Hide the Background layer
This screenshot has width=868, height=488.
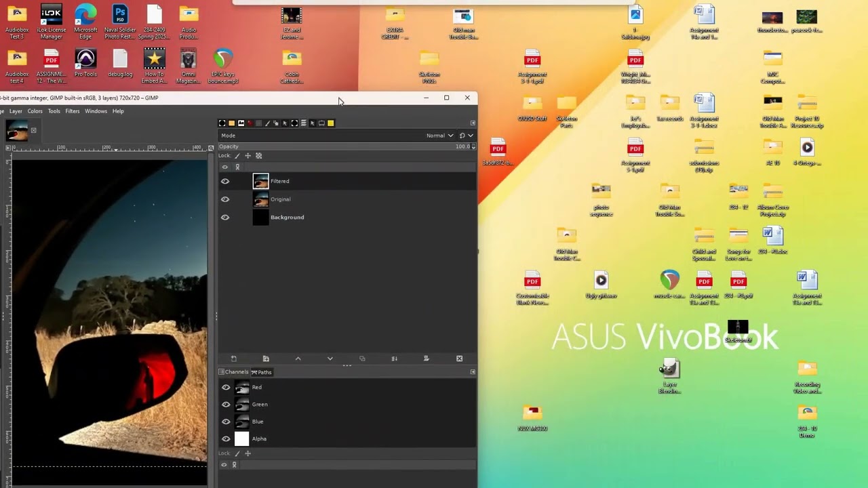225,218
